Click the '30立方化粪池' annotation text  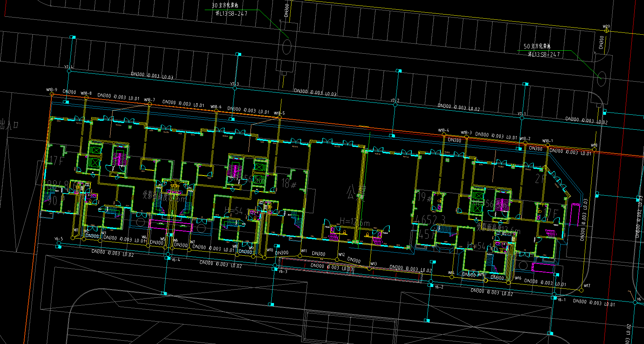(225, 5)
